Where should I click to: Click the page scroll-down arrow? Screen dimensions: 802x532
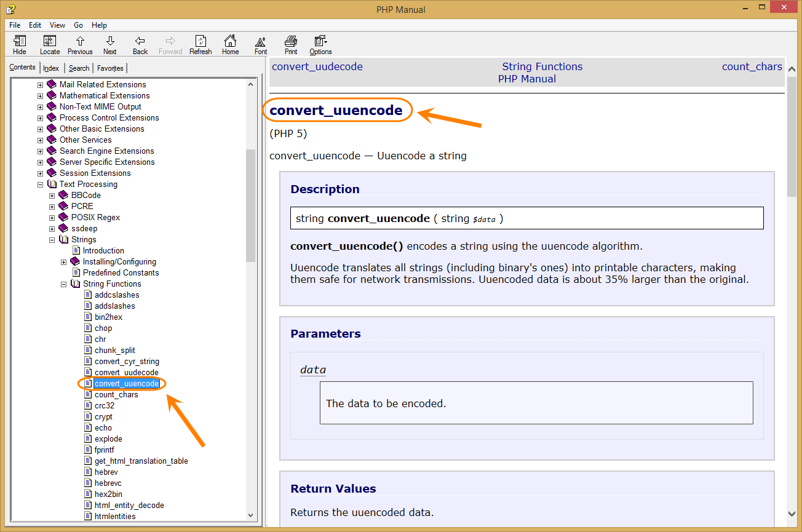pos(792,514)
